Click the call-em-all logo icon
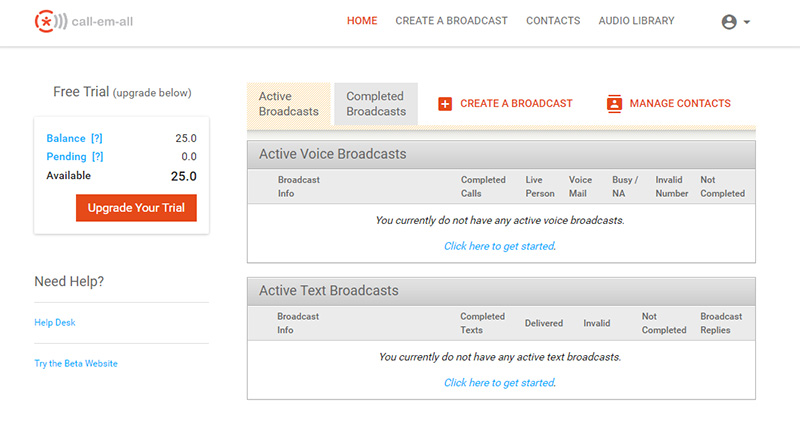Screen dimensions: 800x425 51,21
